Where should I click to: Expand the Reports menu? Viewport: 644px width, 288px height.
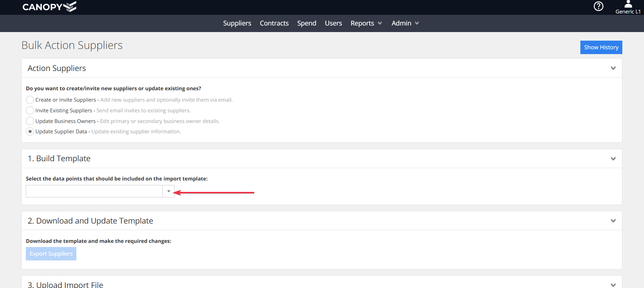[x=366, y=23]
